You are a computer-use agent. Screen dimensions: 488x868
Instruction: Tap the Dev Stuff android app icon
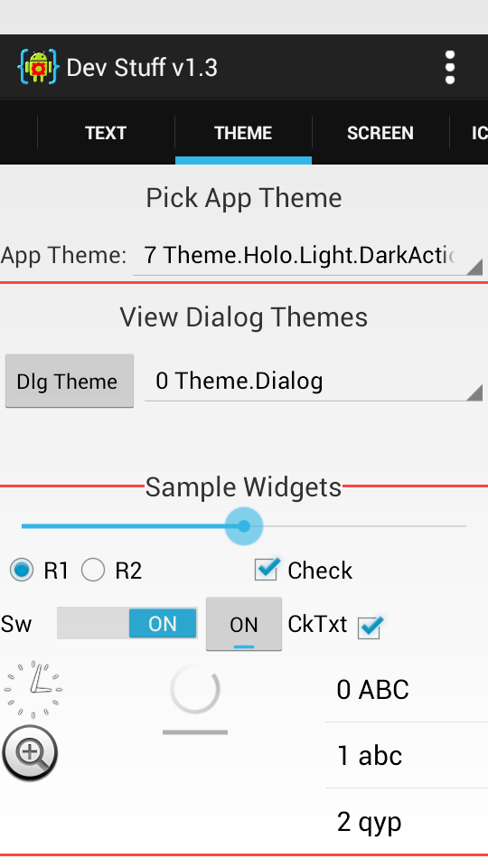[38, 68]
